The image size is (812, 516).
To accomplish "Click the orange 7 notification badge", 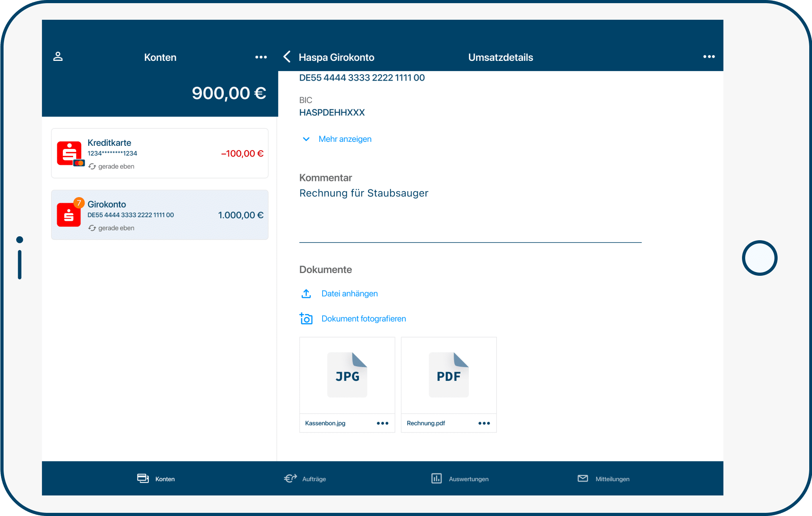I will click(79, 203).
